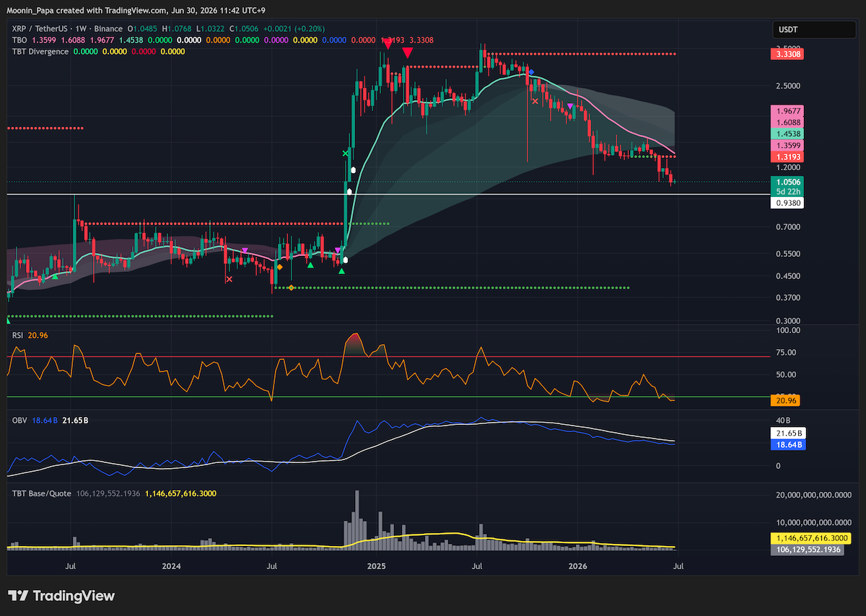866x616 pixels.
Task: Select the red X marker below the mid-2024 candles
Action: coord(229,279)
